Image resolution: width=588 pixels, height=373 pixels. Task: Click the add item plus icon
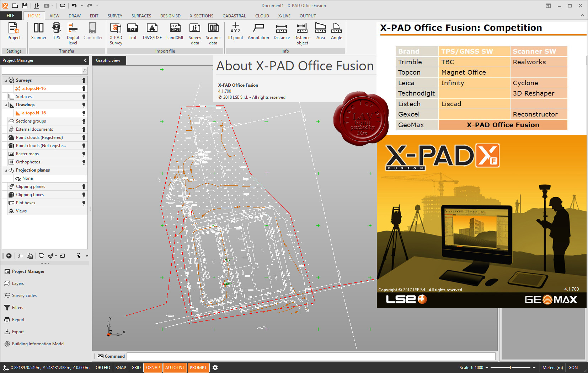click(9, 256)
